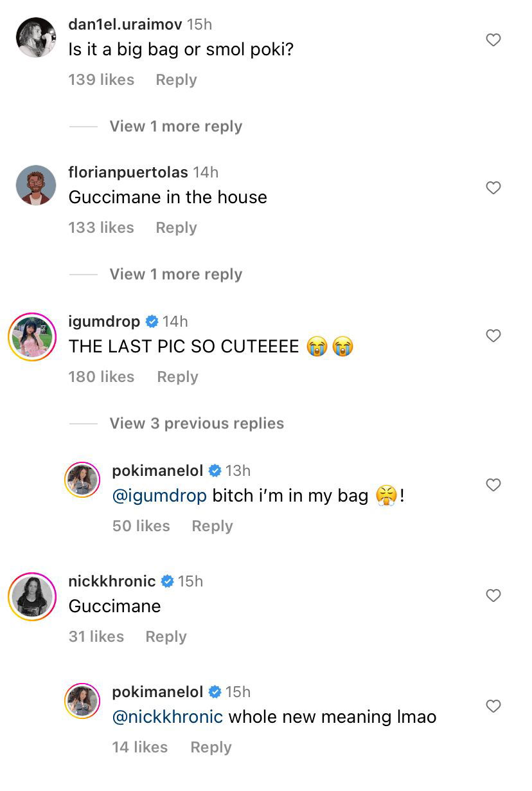Image resolution: width=532 pixels, height=791 pixels.
Task: Open florianpuertolas's avatar
Action: pyautogui.click(x=35, y=185)
